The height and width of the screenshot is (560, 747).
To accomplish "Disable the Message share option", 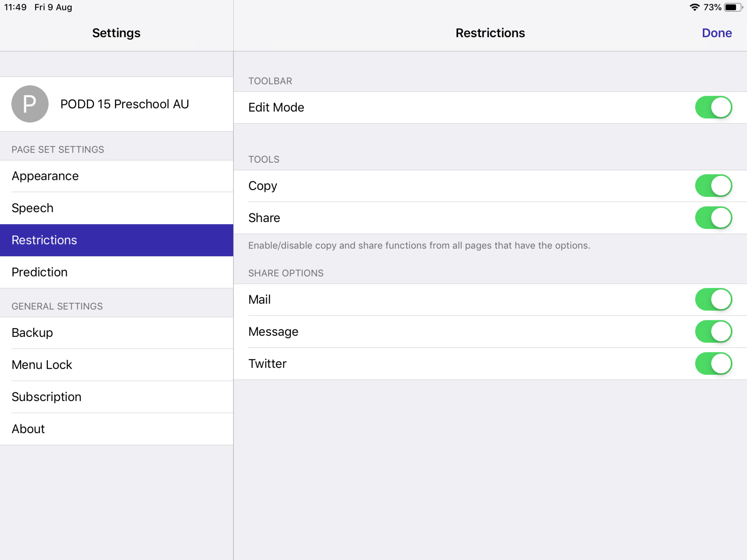I will point(713,331).
